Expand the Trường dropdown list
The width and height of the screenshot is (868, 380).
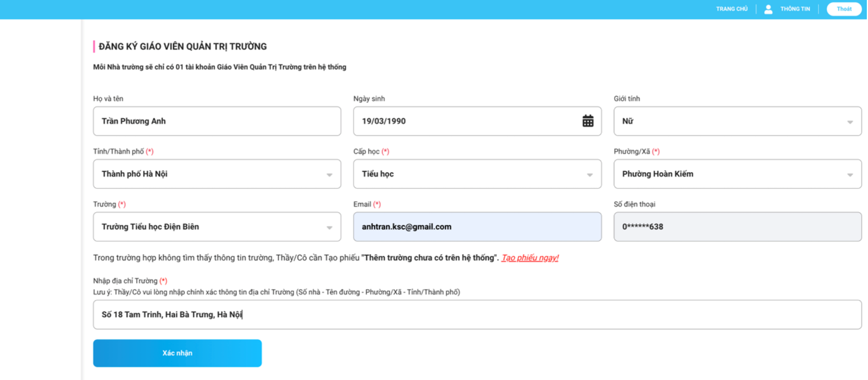pos(216,227)
